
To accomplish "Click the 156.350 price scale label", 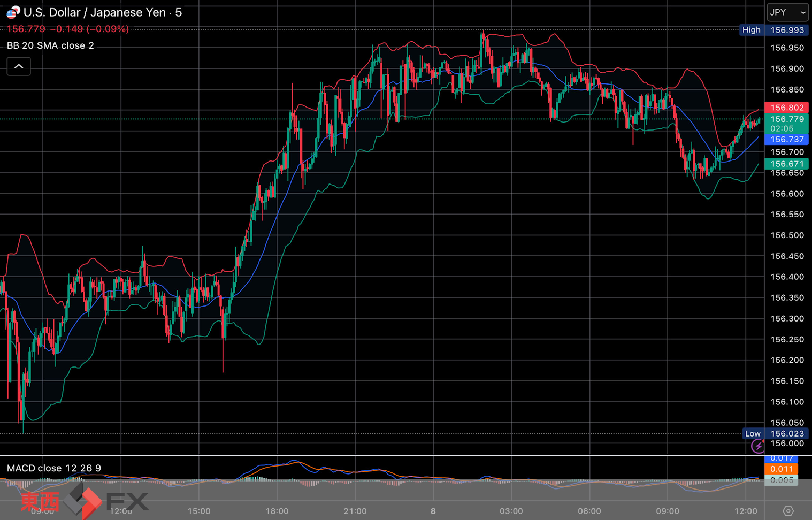I will pos(787,297).
